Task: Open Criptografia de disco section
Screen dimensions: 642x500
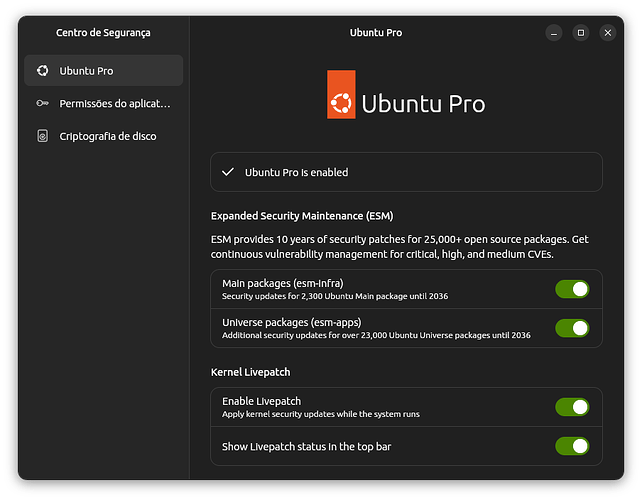Action: 104,136
